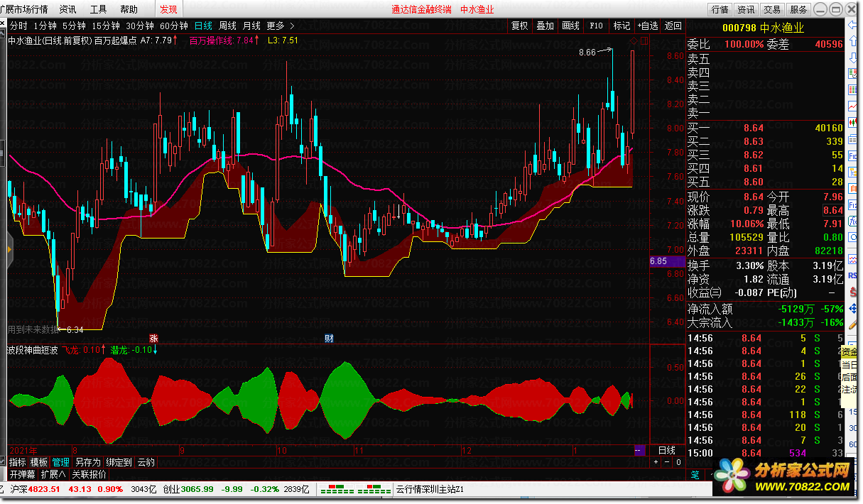863x504 pixels.
Task: Click the RS icon in right sidebar
Action: pos(852,275)
